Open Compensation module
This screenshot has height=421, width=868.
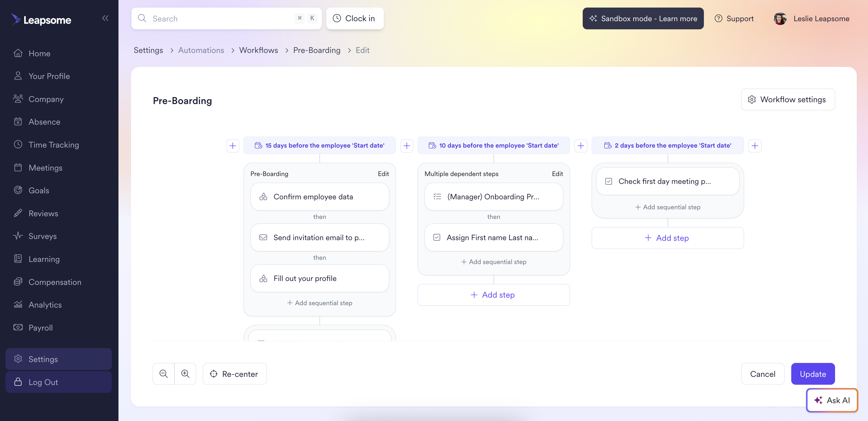click(x=59, y=282)
